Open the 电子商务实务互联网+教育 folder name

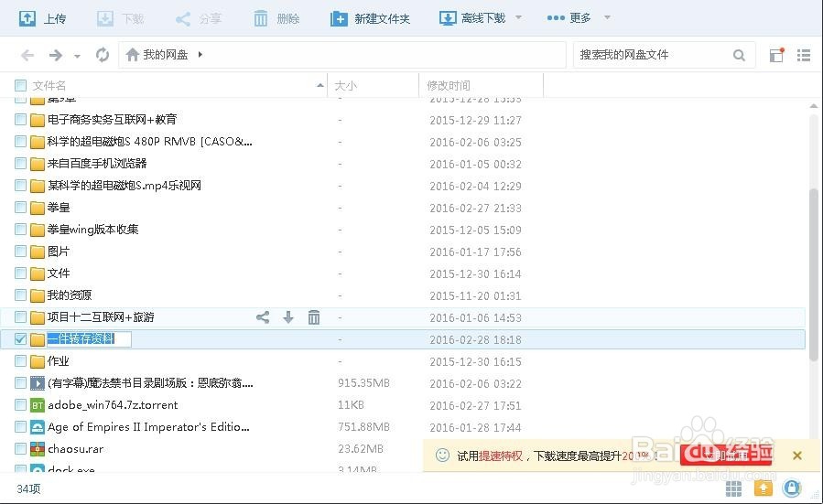pyautogui.click(x=113, y=120)
